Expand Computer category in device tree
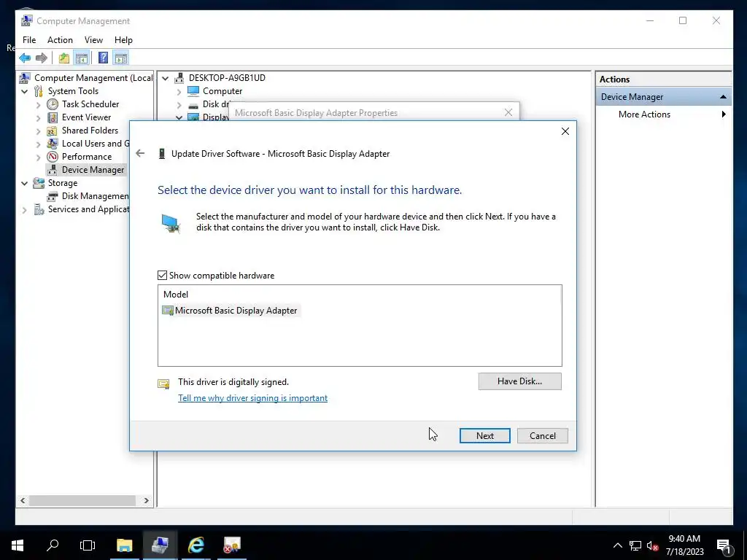 tap(179, 91)
